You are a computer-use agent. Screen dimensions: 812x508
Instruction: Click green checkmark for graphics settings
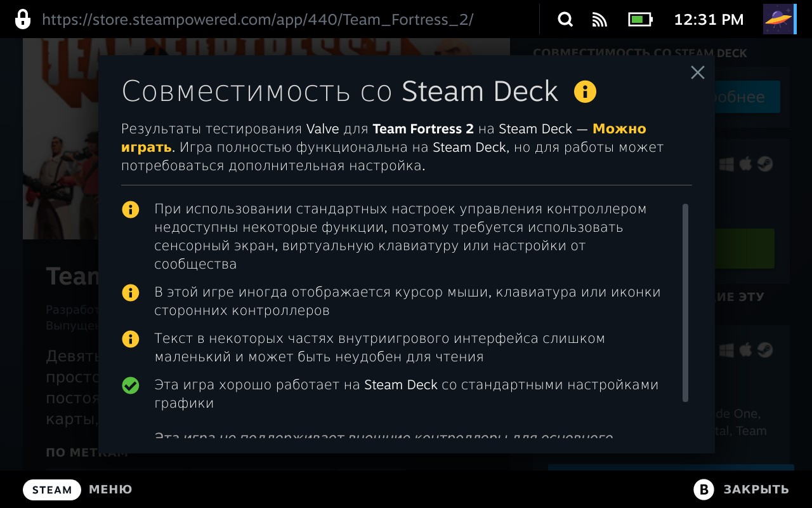(130, 385)
